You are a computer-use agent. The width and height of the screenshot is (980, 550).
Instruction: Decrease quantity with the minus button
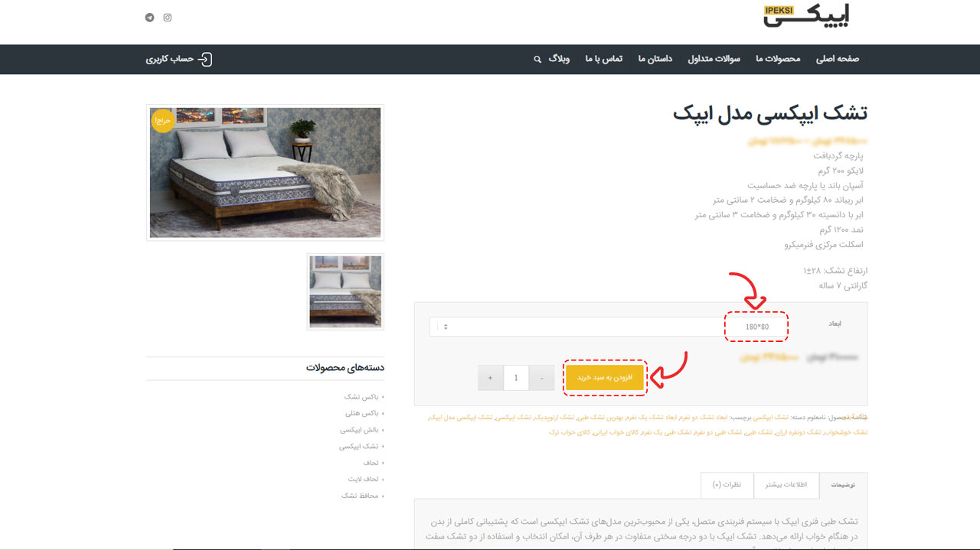pos(541,378)
